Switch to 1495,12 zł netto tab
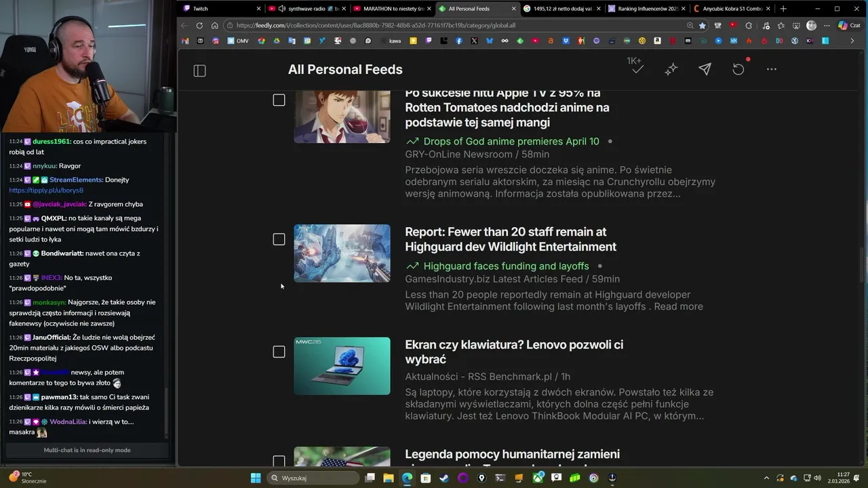Viewport: 868px width, 488px height. [561, 9]
